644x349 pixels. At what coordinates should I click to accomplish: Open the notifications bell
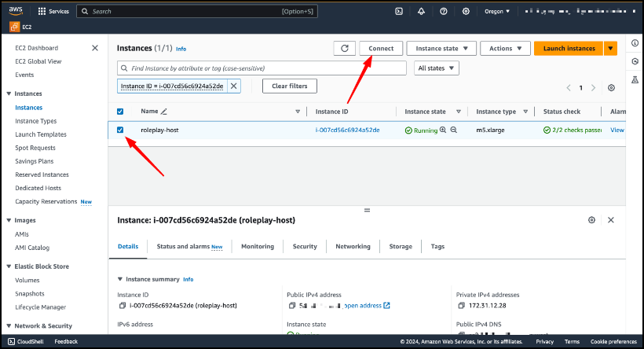coord(422,12)
